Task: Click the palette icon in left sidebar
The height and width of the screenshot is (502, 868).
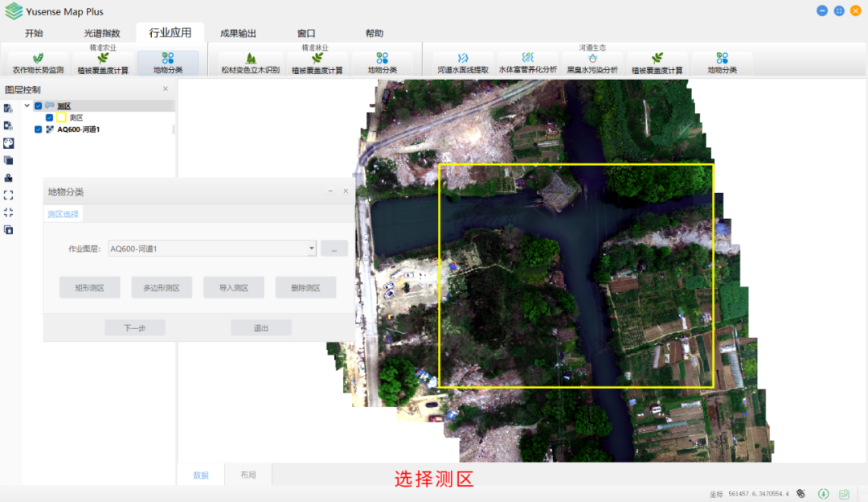Action: pos(8,142)
